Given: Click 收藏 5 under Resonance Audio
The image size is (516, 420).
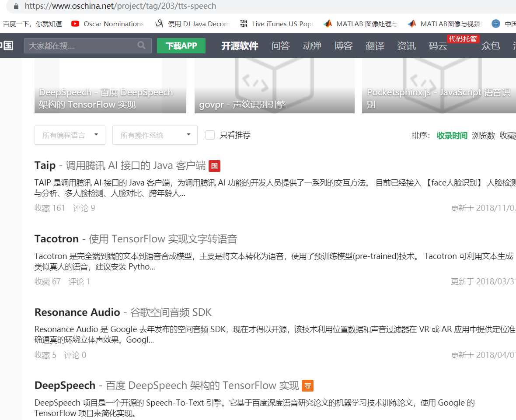Looking at the screenshot, I should (x=45, y=355).
